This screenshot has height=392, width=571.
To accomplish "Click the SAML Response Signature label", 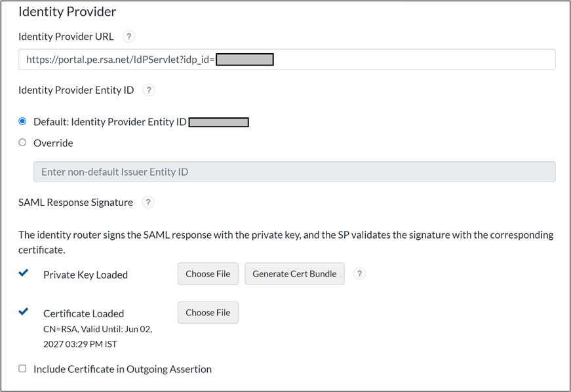I will (x=75, y=203).
